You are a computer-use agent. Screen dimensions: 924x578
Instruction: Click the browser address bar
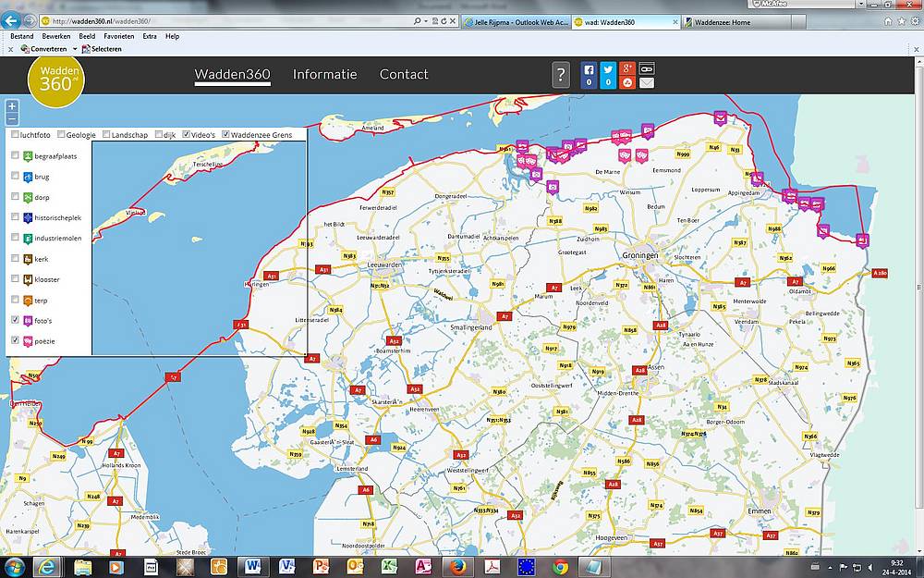(x=231, y=21)
